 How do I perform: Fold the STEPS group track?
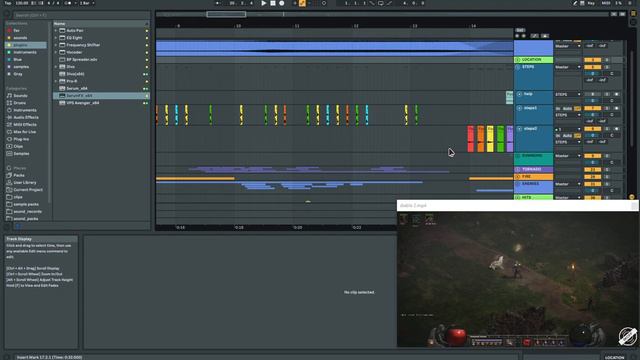[x=518, y=67]
